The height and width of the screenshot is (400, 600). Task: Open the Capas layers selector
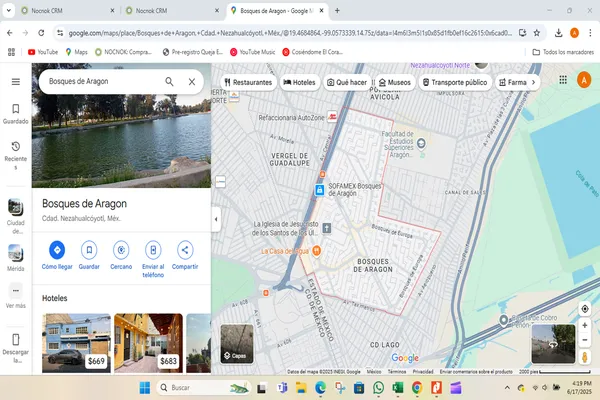point(237,343)
